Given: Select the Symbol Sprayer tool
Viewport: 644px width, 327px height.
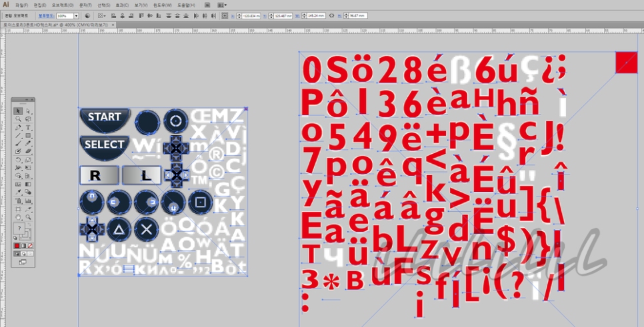Looking at the screenshot, I should point(17,200).
